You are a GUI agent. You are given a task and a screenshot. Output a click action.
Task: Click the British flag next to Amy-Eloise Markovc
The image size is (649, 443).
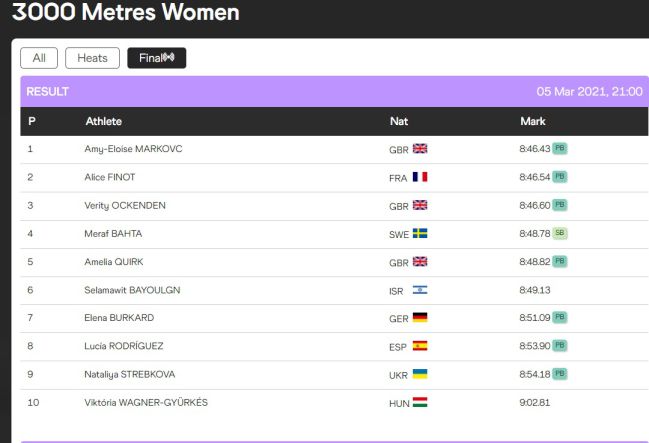click(x=420, y=149)
